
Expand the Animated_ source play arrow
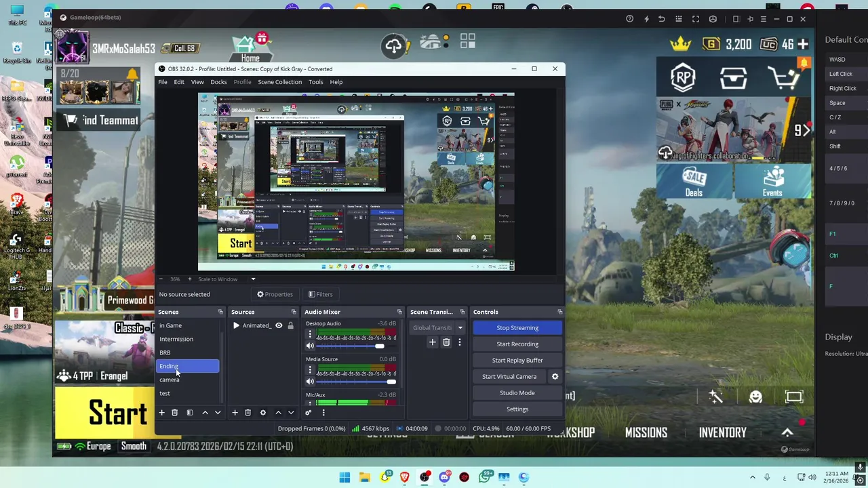click(236, 325)
